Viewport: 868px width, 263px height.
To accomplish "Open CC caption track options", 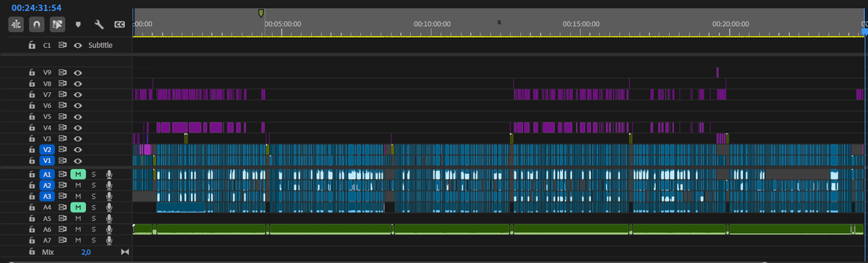I will pyautogui.click(x=119, y=25).
